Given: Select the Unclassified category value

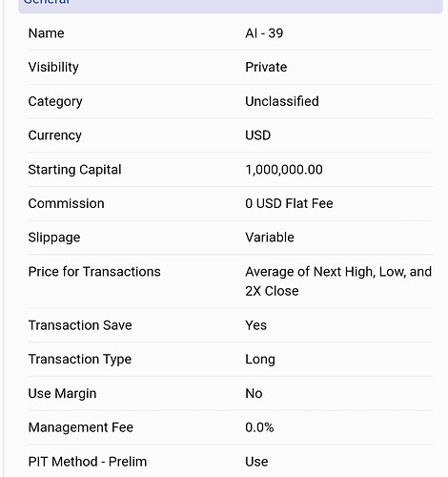Looking at the screenshot, I should click(x=282, y=101).
